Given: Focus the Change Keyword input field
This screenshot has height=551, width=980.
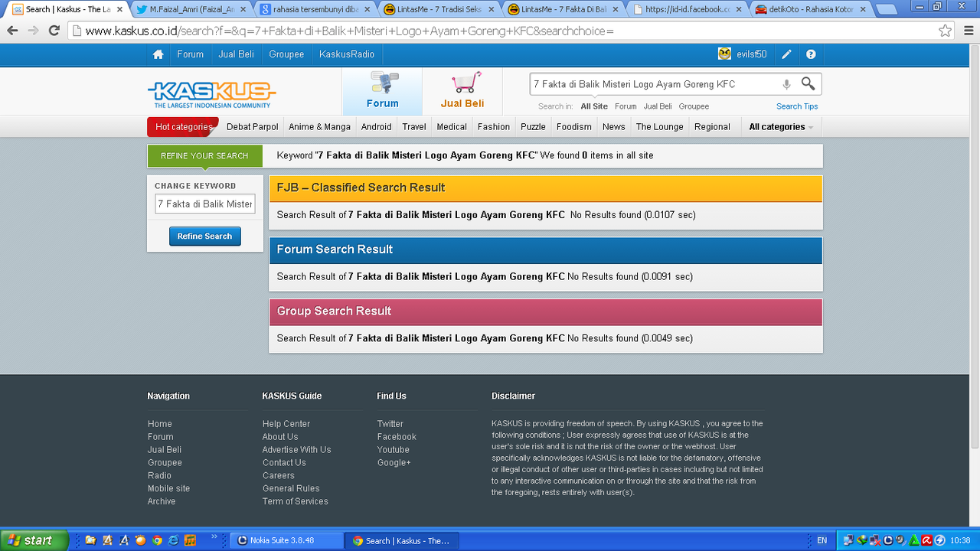Looking at the screenshot, I should [x=205, y=204].
